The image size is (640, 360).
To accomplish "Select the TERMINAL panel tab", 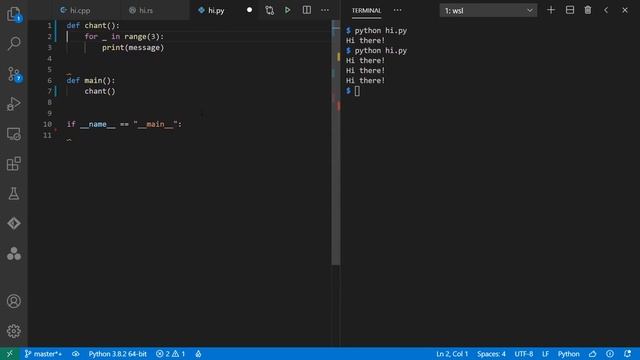I will [367, 11].
